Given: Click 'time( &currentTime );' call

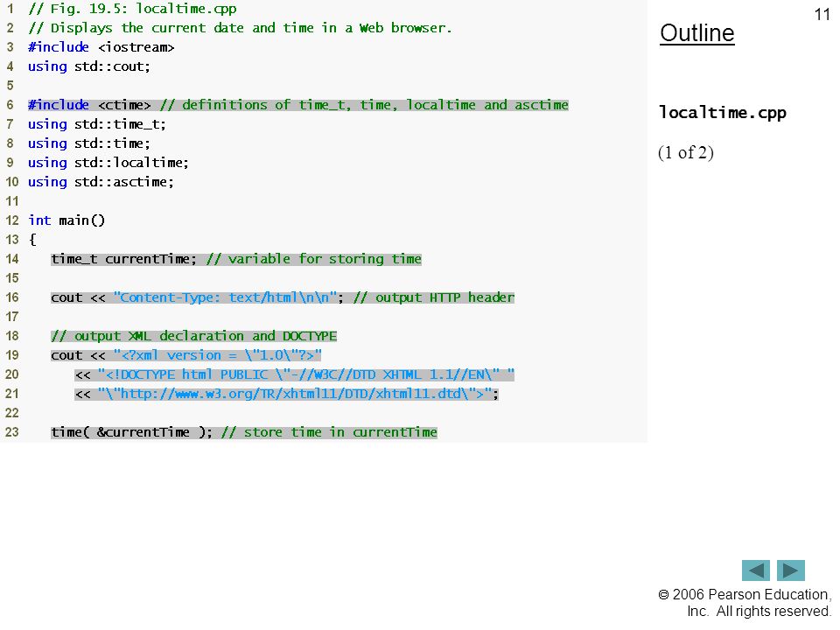Looking at the screenshot, I should (x=132, y=432).
